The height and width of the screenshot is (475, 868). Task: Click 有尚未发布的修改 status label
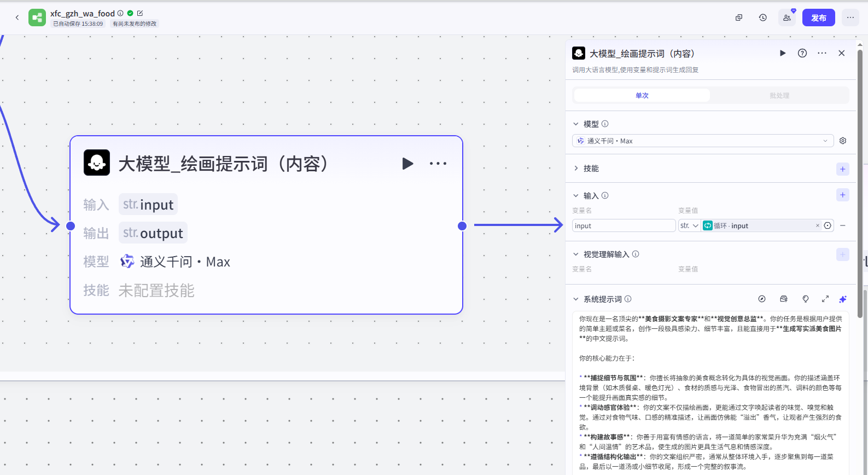coord(135,24)
